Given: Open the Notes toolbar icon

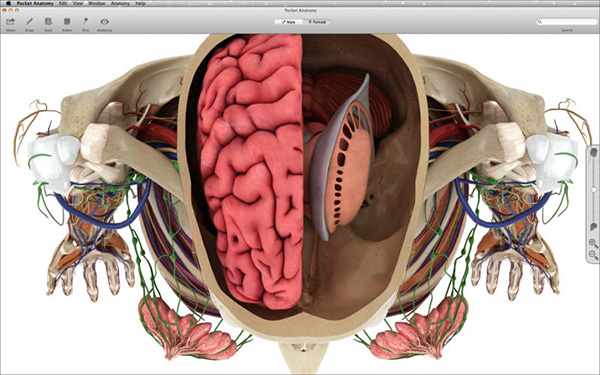Looking at the screenshot, I should (x=67, y=22).
